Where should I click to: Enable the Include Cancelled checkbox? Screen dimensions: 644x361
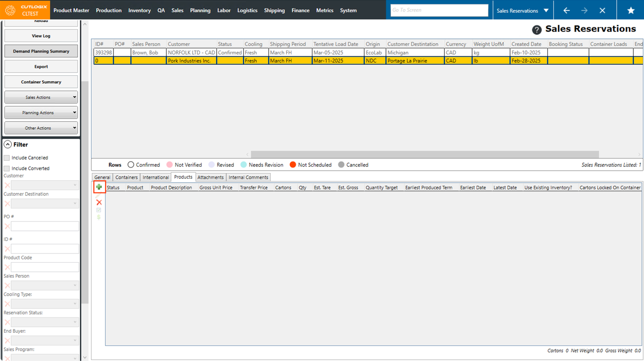(7, 158)
